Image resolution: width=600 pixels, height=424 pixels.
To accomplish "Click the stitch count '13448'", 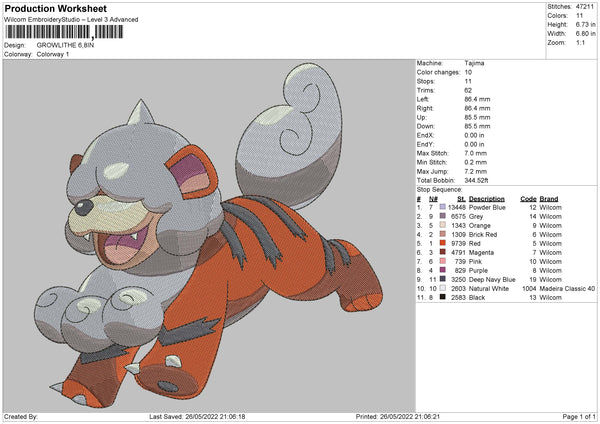I will pyautogui.click(x=457, y=207).
